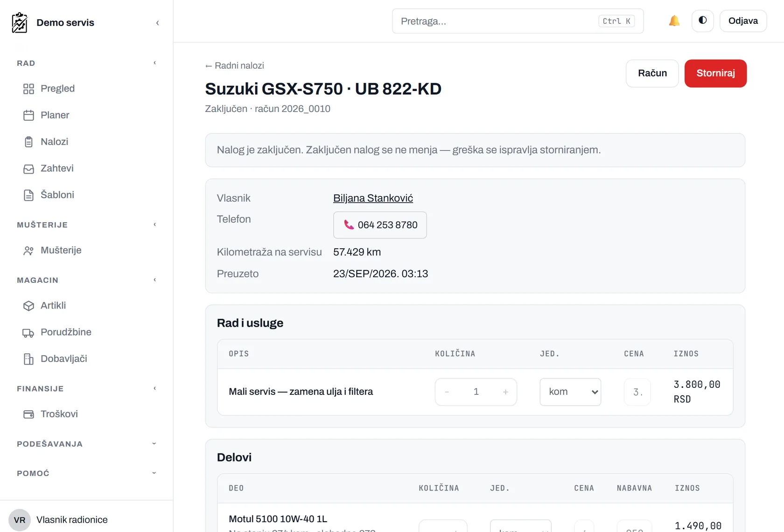Click the 3.800,00 RSD amount
This screenshot has width=784, height=532.
coord(697,392)
